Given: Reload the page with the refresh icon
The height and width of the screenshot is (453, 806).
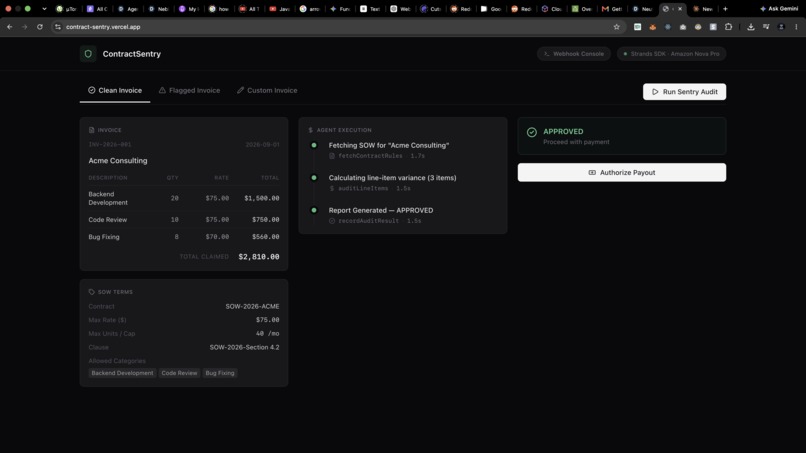Looking at the screenshot, I should 40,27.
